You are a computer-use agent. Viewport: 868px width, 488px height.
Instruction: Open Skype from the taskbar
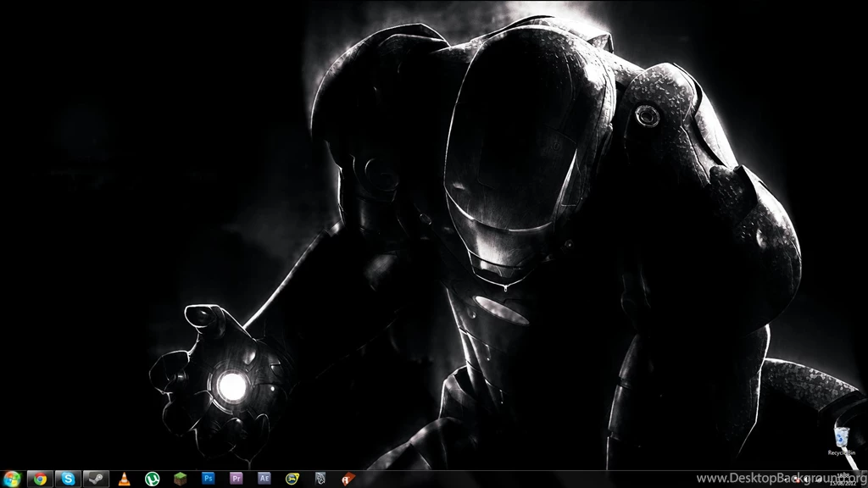point(68,479)
